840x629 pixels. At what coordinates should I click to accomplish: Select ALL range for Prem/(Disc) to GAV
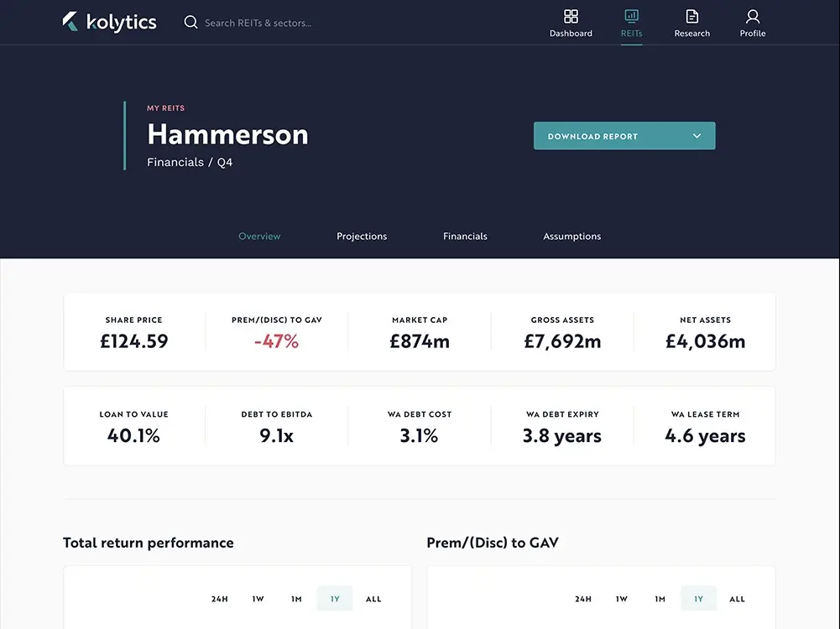click(737, 599)
